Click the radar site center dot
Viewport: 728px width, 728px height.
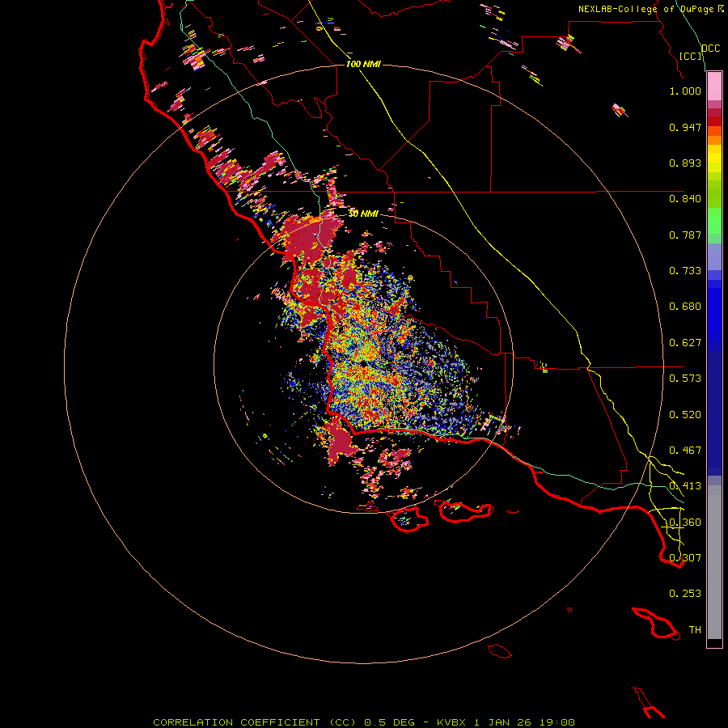(363, 363)
